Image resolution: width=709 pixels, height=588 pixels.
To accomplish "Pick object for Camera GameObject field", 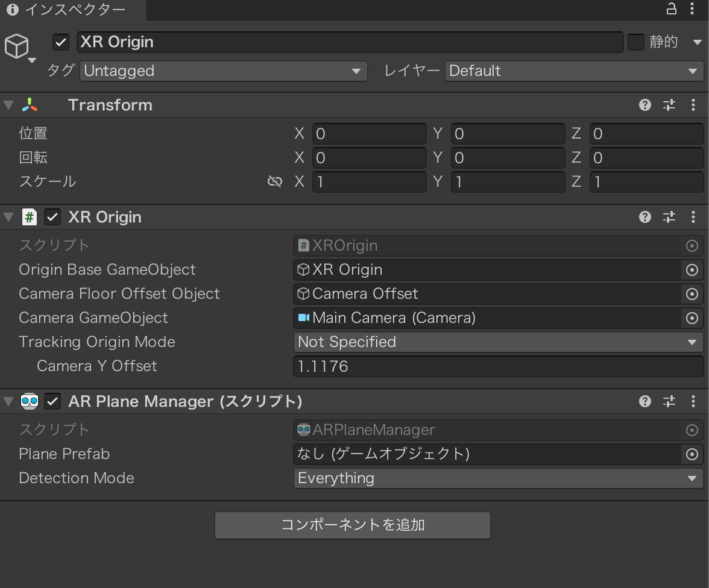I will [692, 317].
